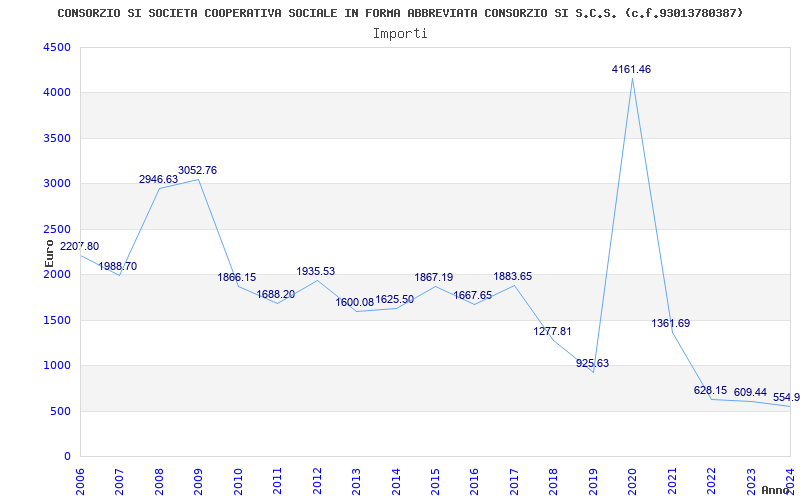Select the 2207.80 data label
800x500 pixels.
tap(80, 246)
